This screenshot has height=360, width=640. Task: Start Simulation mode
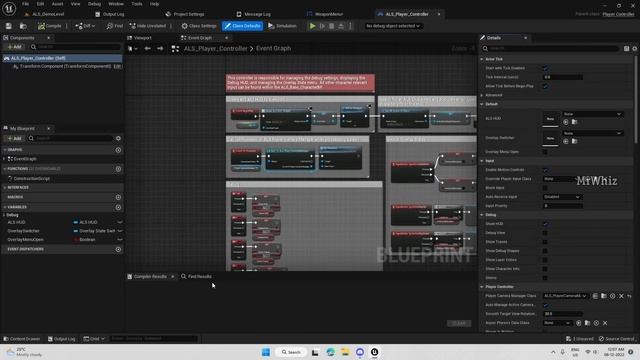[282, 26]
